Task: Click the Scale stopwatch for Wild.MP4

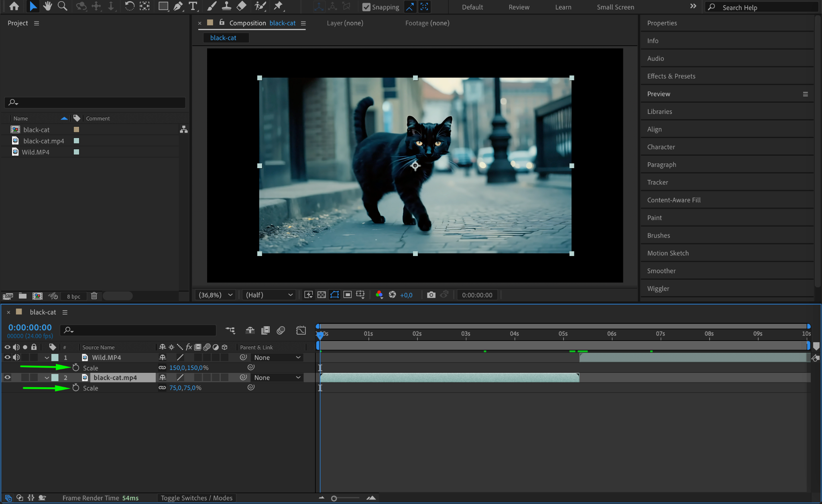Action: 76,368
